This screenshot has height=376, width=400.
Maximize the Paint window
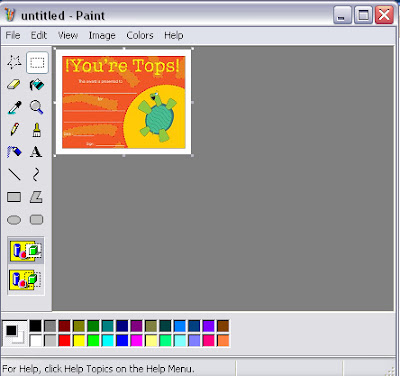(x=363, y=15)
